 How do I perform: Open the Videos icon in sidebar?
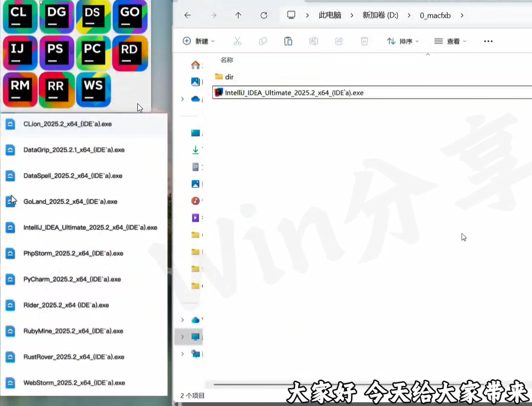tap(195, 218)
